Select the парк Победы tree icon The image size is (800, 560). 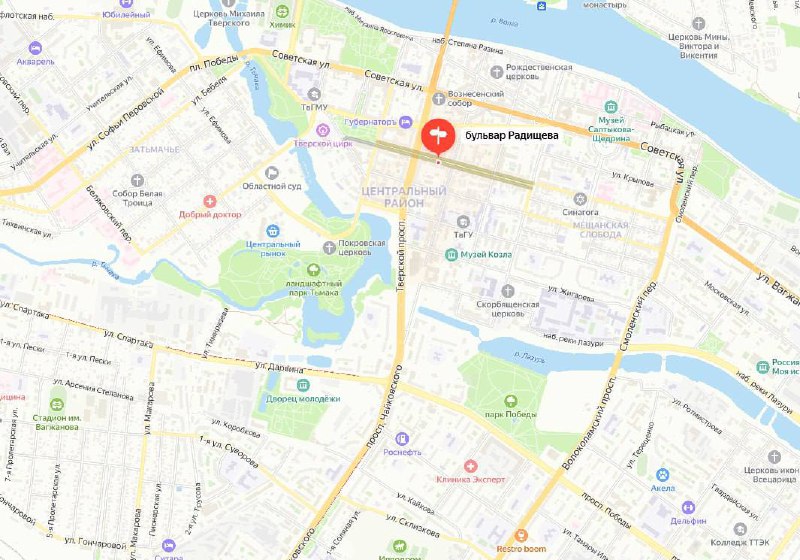click(x=510, y=401)
